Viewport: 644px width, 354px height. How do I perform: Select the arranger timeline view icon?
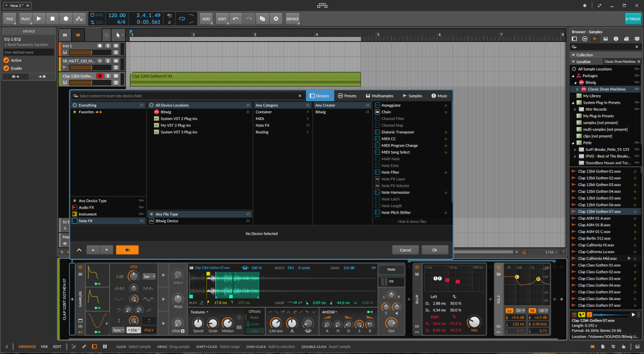[x=78, y=35]
